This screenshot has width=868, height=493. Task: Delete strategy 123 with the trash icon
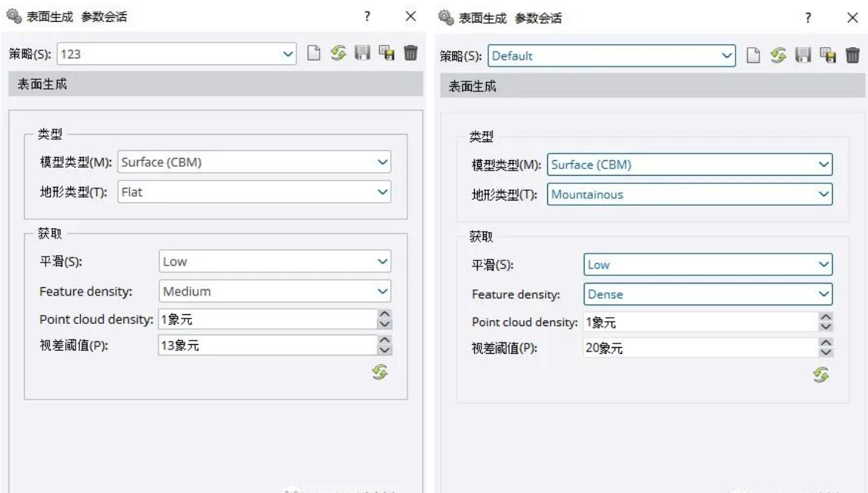tap(410, 53)
